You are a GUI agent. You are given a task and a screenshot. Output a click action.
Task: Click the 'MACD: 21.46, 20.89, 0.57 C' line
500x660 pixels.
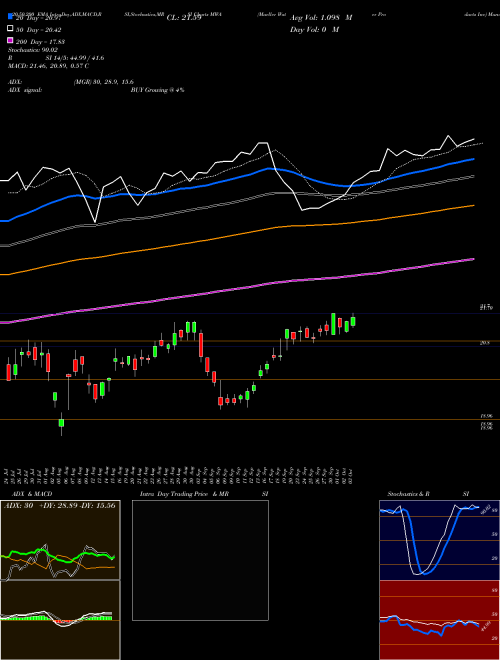pos(48,66)
